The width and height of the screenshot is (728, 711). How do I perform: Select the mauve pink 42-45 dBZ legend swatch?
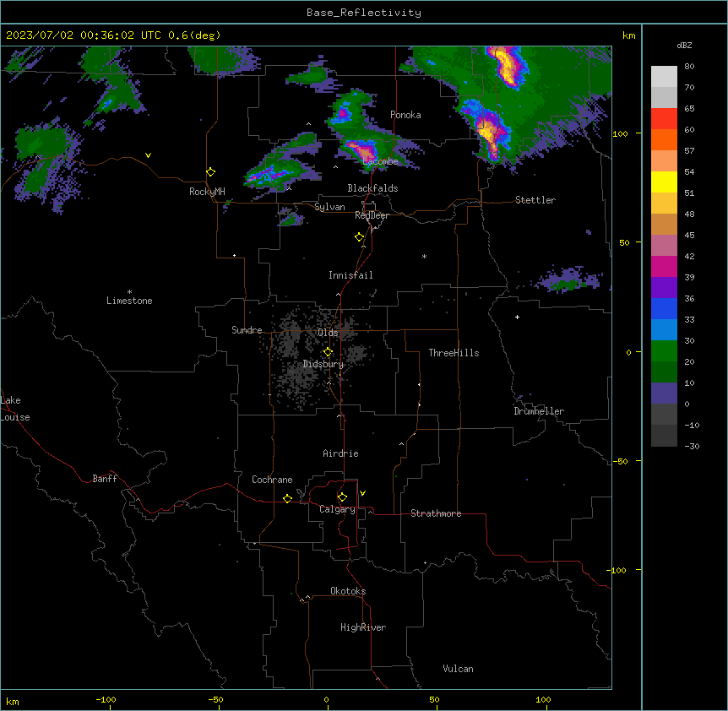click(x=664, y=245)
